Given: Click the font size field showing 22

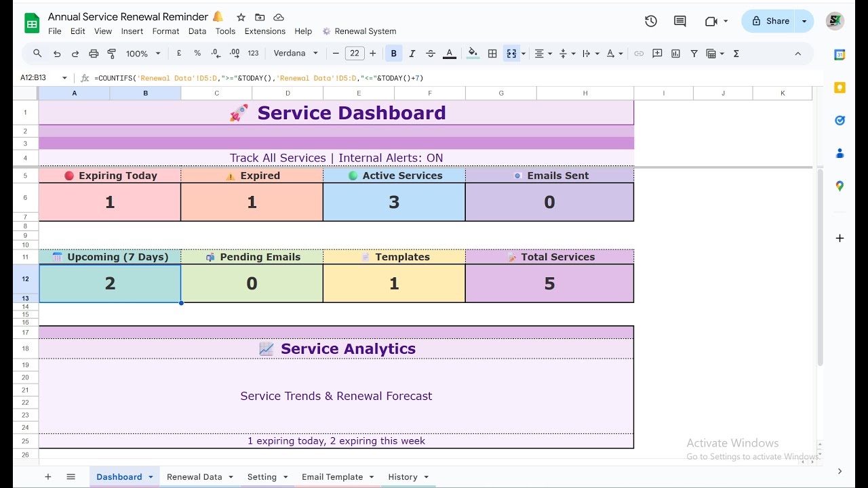Looking at the screenshot, I should 355,54.
